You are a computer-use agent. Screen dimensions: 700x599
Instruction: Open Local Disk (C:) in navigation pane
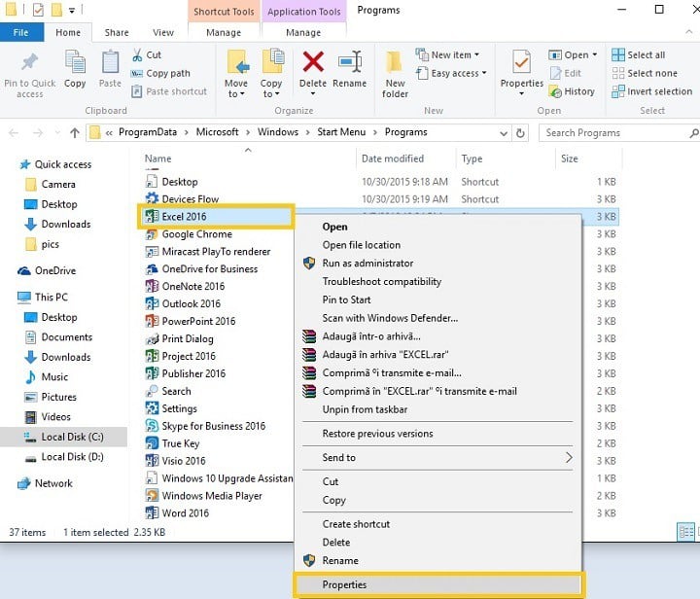[x=65, y=437]
